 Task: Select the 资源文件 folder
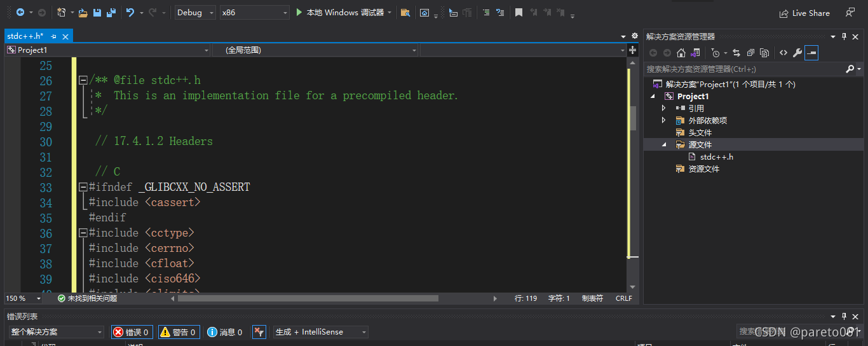[x=704, y=169]
